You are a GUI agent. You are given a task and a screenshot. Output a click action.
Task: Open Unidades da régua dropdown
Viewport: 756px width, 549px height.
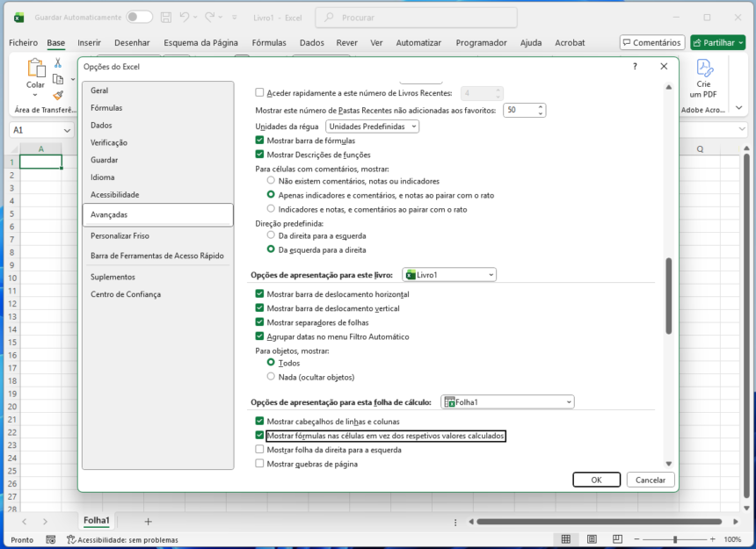372,126
